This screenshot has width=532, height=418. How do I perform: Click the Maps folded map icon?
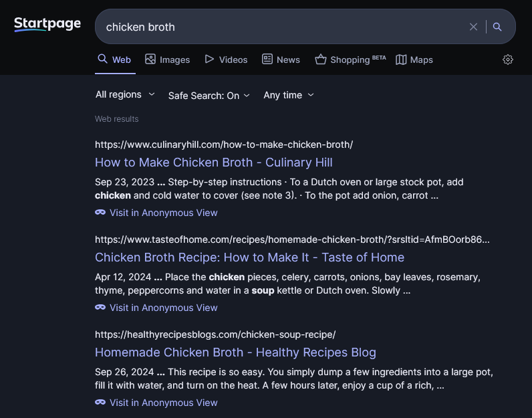pyautogui.click(x=401, y=60)
